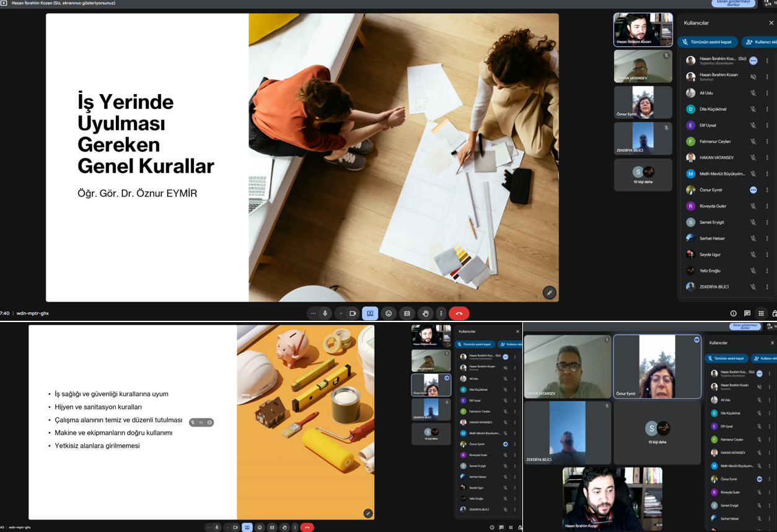Toggle the camera in the top meeting toolbar
Screen dimensions: 777x532
coord(353,313)
